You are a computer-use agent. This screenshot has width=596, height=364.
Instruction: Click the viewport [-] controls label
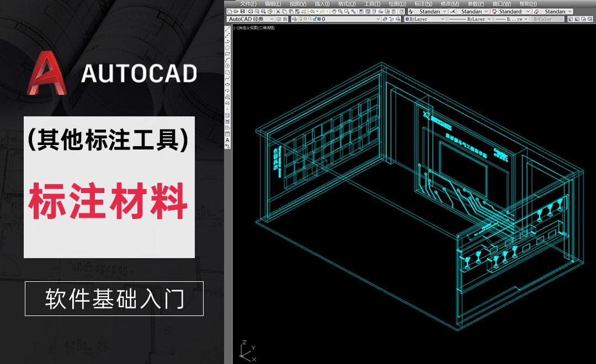(236, 28)
